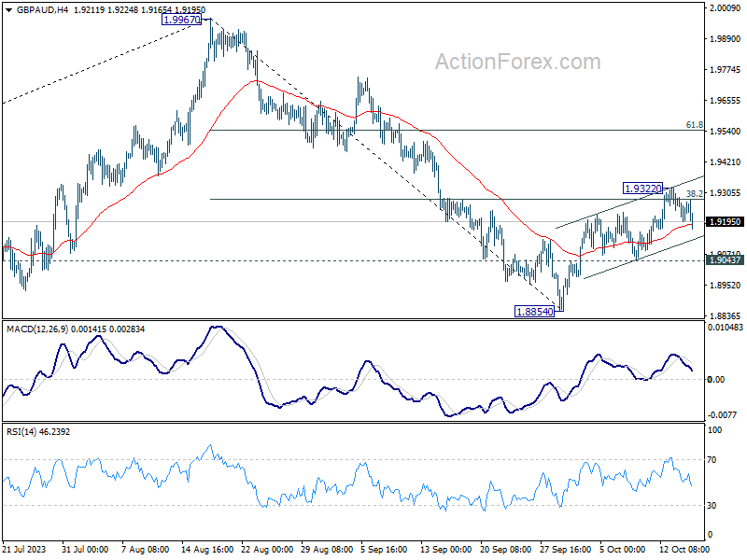Click the 1.93220 swing high label

click(643, 189)
